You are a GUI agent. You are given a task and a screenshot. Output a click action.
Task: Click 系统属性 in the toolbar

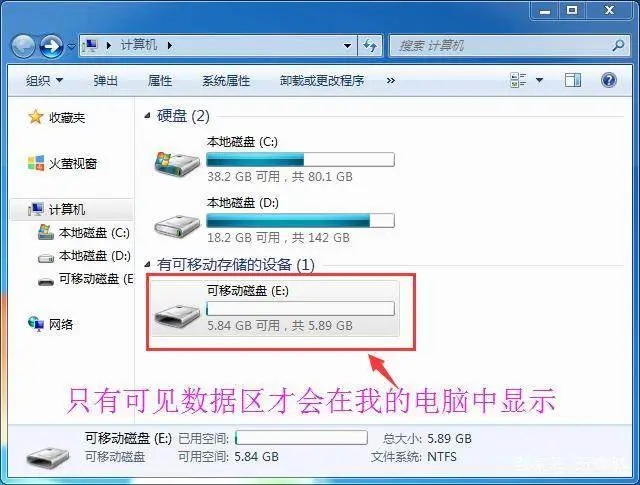pos(226,80)
